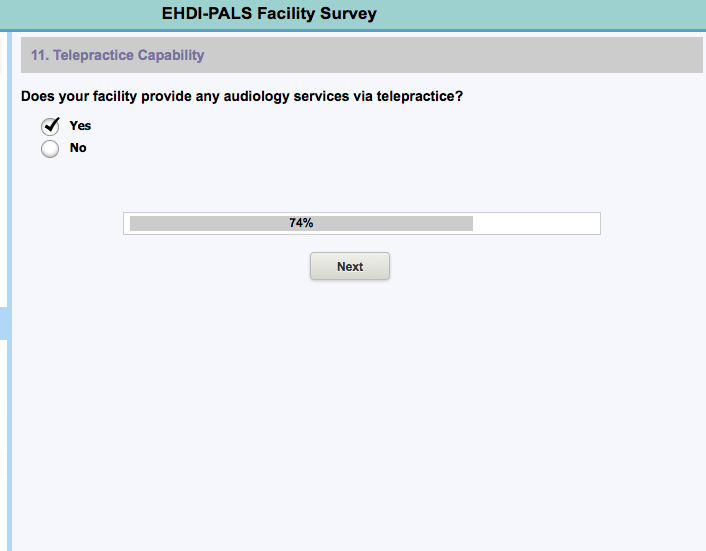Select the Yes radio button

click(x=49, y=127)
